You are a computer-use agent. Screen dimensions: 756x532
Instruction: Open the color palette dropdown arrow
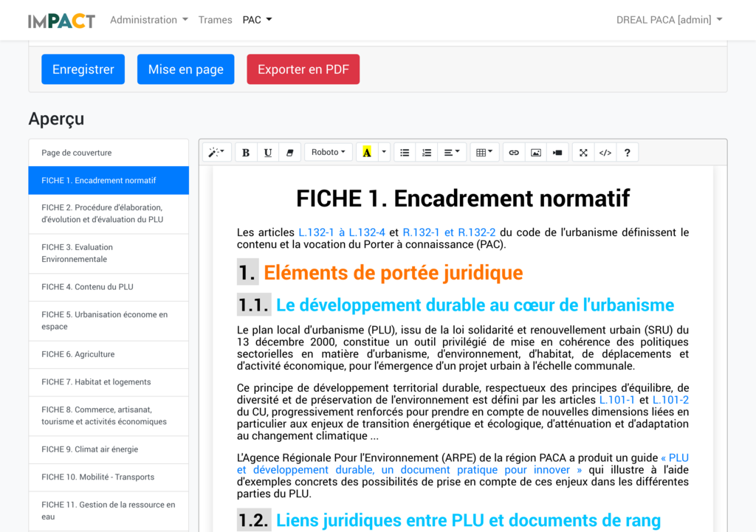384,152
